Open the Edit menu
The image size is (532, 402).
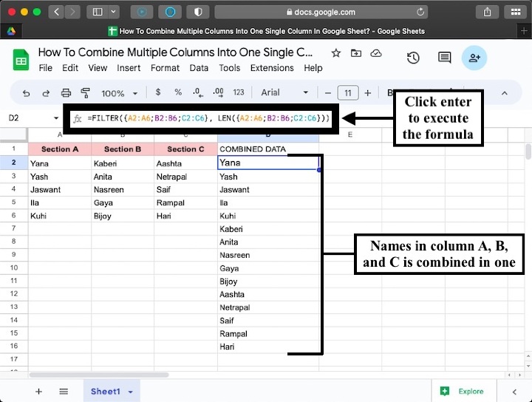pos(70,68)
